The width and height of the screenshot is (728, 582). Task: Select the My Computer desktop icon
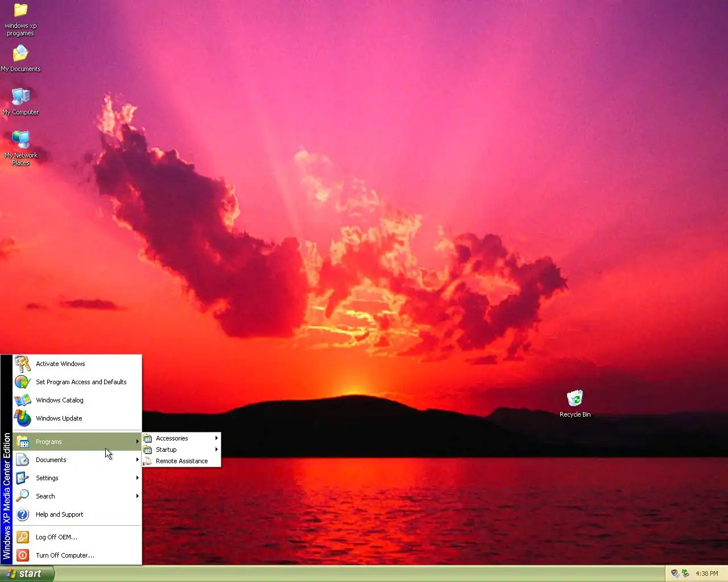(x=20, y=97)
